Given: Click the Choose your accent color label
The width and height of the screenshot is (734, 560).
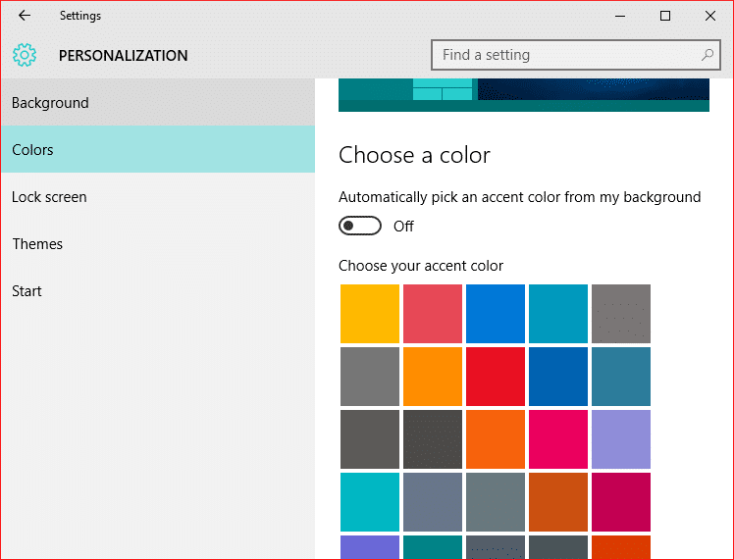Looking at the screenshot, I should (x=421, y=266).
